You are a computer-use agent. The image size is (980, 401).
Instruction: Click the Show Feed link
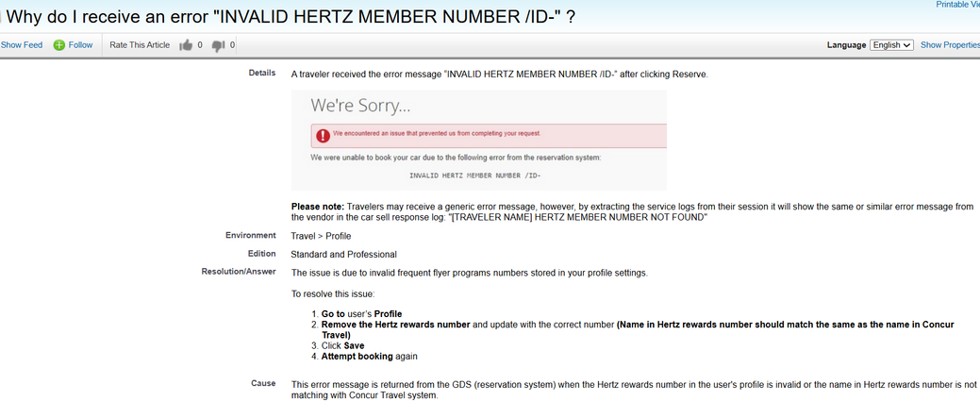tap(22, 45)
